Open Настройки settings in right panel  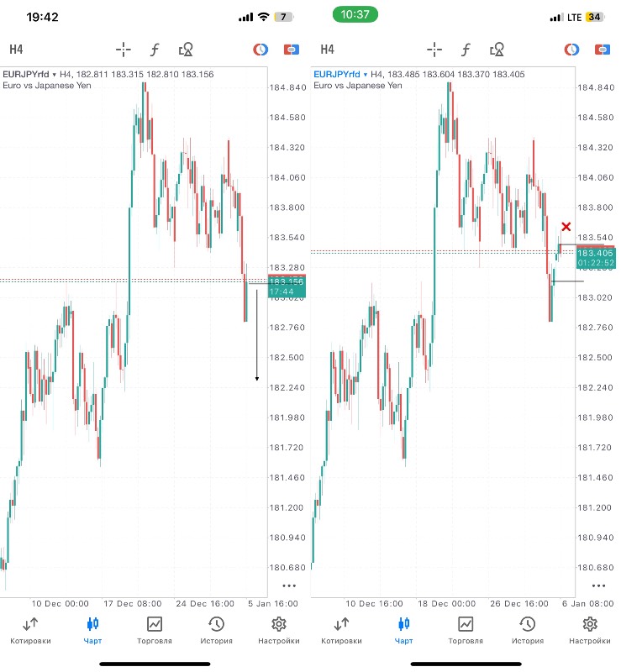590,630
